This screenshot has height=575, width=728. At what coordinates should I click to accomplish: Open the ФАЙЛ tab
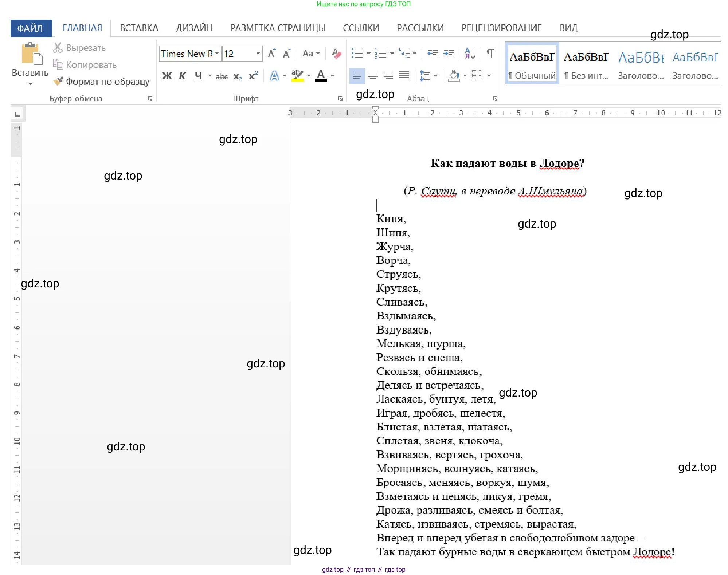coord(31,28)
